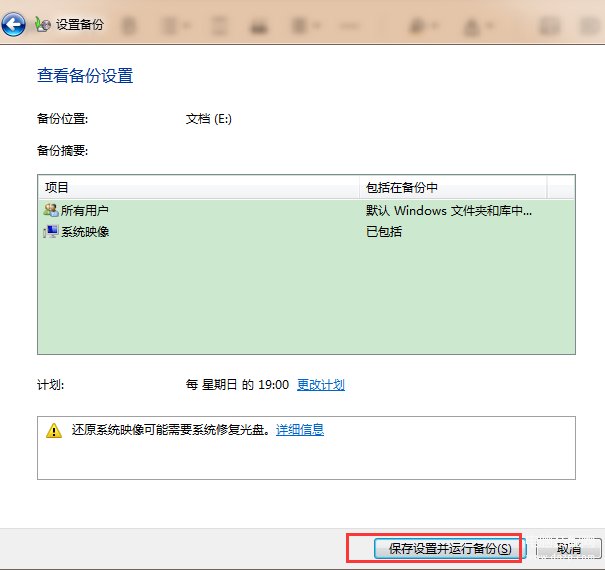Viewport: 605px width, 570px height.
Task: Sort by the 项目 column header
Action: click(199, 188)
